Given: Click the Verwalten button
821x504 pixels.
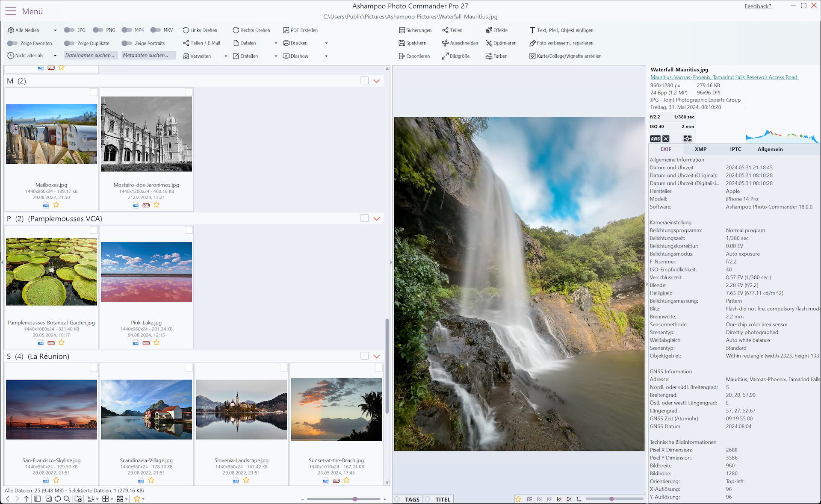Looking at the screenshot, I should click(x=197, y=56).
